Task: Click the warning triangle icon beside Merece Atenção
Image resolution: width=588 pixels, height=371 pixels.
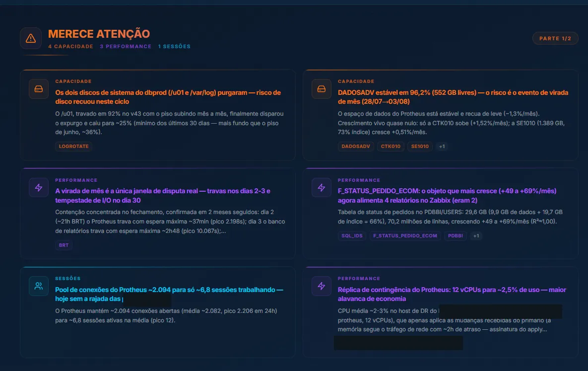Action: [x=31, y=38]
